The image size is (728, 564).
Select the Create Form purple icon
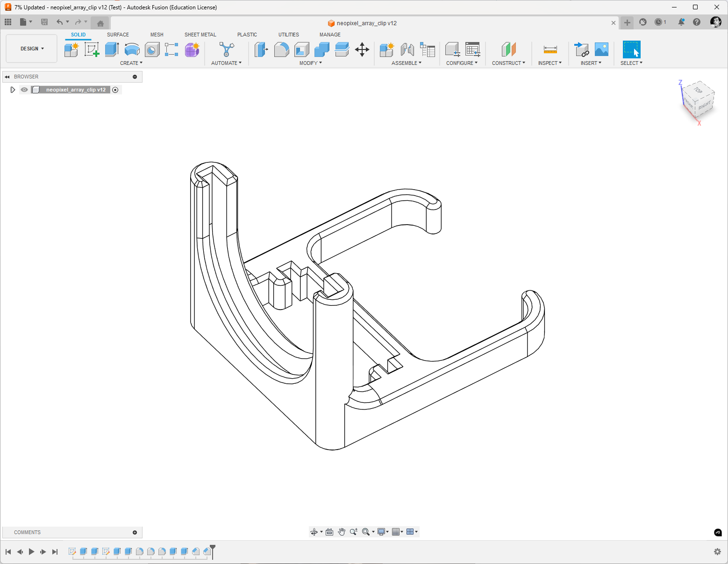click(x=192, y=49)
